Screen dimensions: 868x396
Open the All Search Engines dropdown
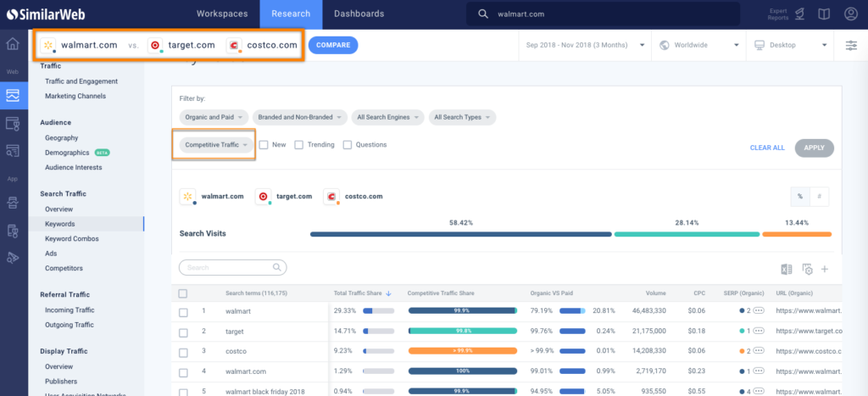coord(388,117)
